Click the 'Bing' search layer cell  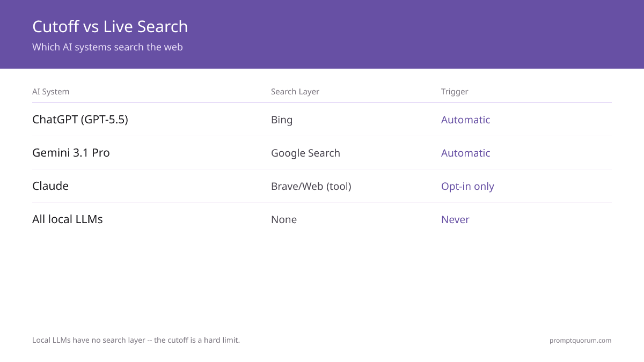[282, 120]
